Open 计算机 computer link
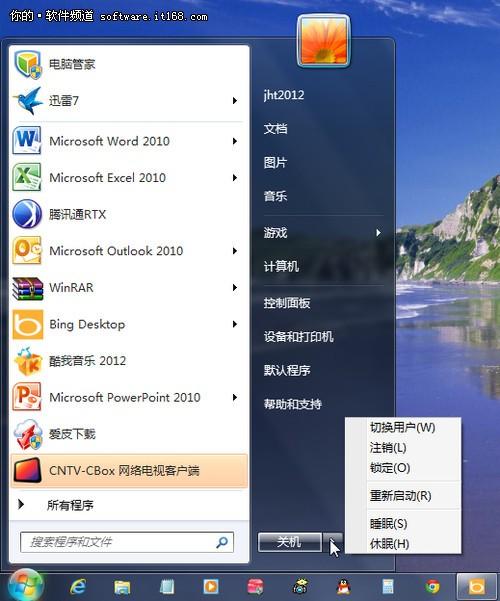Image resolution: width=500 pixels, height=601 pixels. 281,266
